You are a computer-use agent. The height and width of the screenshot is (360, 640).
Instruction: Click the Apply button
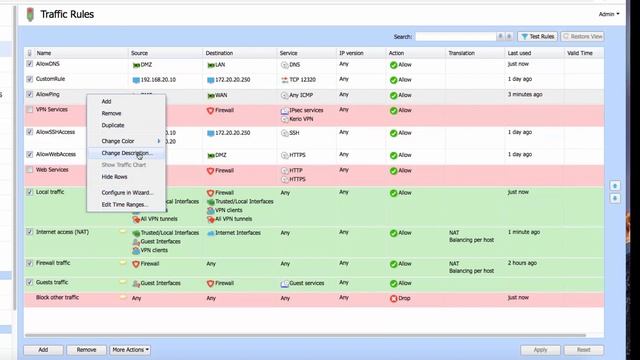click(540, 350)
